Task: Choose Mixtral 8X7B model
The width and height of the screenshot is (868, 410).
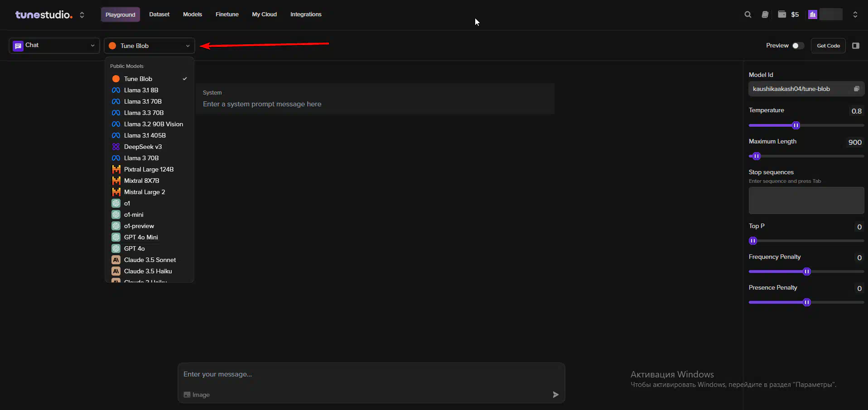Action: click(x=149, y=181)
